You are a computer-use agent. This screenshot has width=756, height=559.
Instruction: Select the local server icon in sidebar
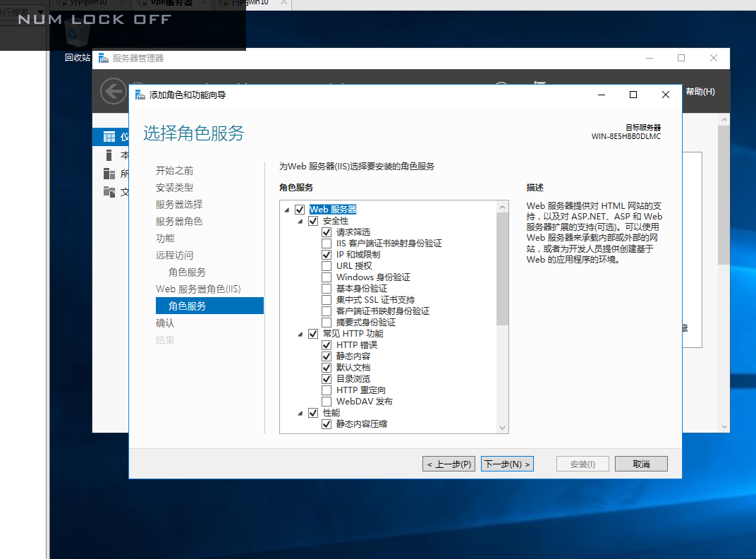(x=109, y=155)
